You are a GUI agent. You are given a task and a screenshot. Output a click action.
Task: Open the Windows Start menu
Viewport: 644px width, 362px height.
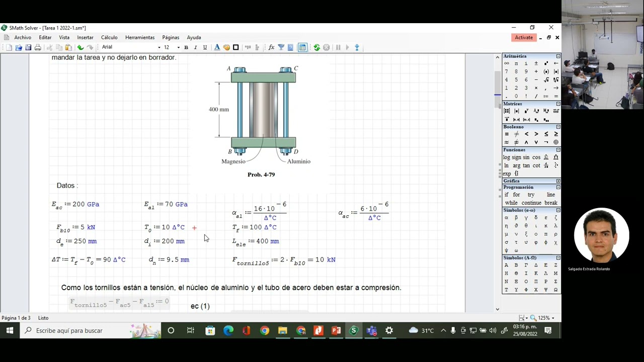pyautogui.click(x=10, y=330)
